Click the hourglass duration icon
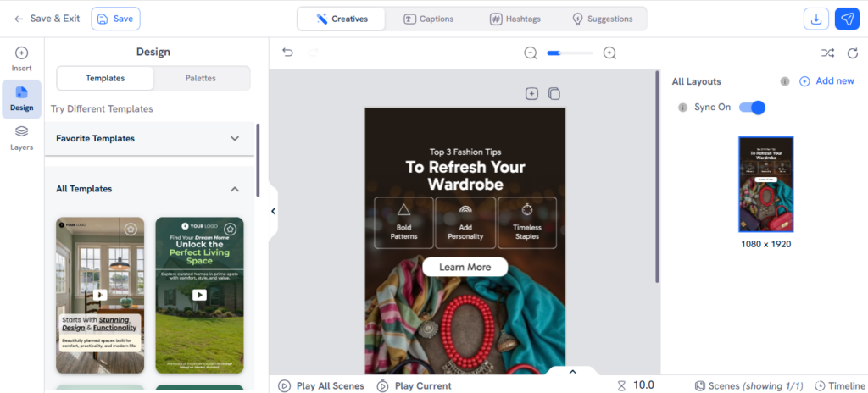Viewport: 868px width, 393px height. 621,385
